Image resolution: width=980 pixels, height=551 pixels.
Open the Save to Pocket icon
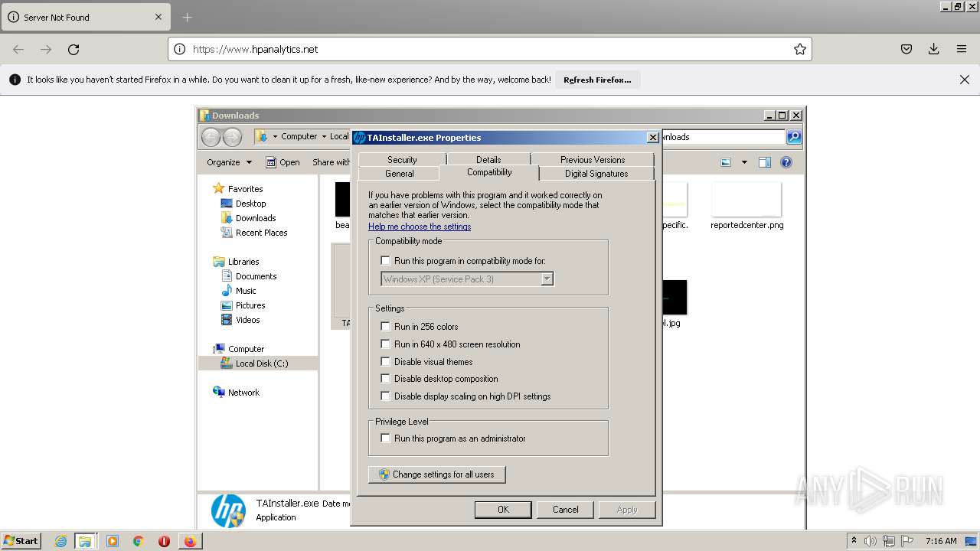(906, 49)
